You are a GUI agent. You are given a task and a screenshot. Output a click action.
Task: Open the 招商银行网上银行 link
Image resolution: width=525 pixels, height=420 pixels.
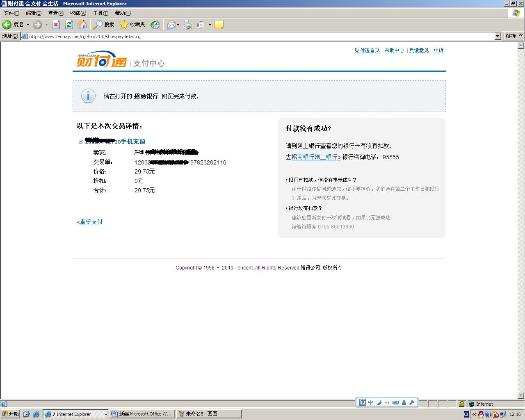pyautogui.click(x=316, y=157)
